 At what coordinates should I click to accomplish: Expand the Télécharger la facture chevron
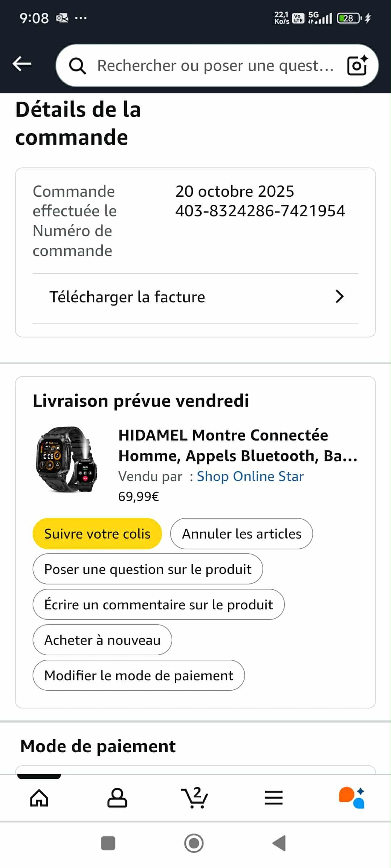click(x=339, y=297)
